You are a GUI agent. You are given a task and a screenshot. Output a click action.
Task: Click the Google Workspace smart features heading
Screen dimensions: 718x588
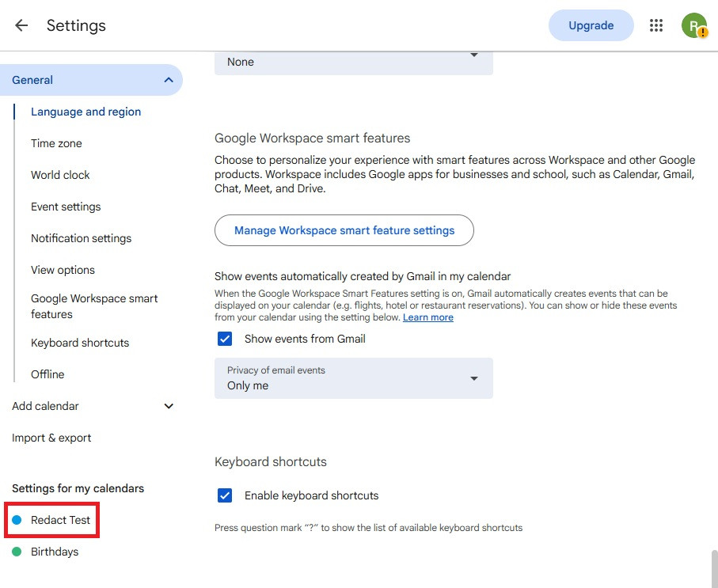click(312, 138)
